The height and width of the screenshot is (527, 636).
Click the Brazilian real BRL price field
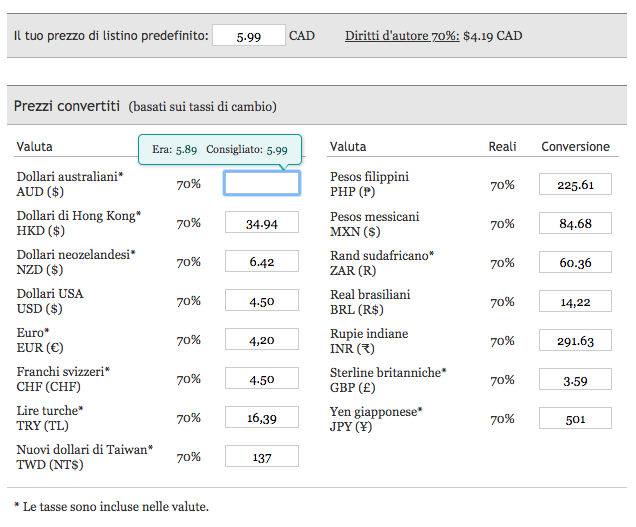[x=574, y=301]
